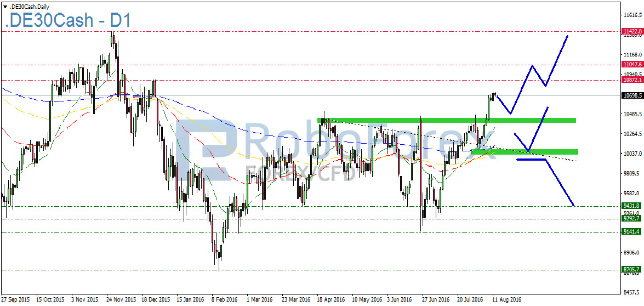This screenshot has width=644, height=306.
Task: Click the 27 Sep 2015 date label
Action: pyautogui.click(x=16, y=300)
